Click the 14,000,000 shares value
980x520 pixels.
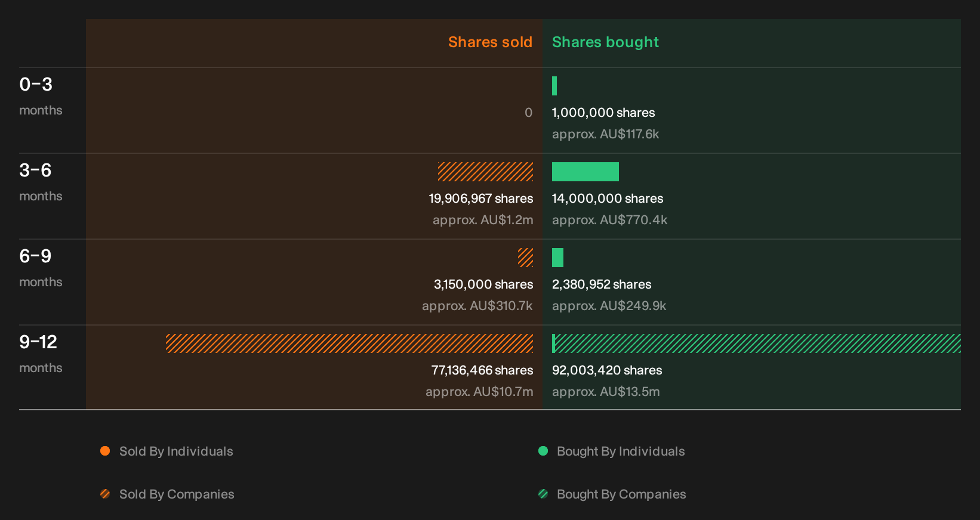coord(608,199)
